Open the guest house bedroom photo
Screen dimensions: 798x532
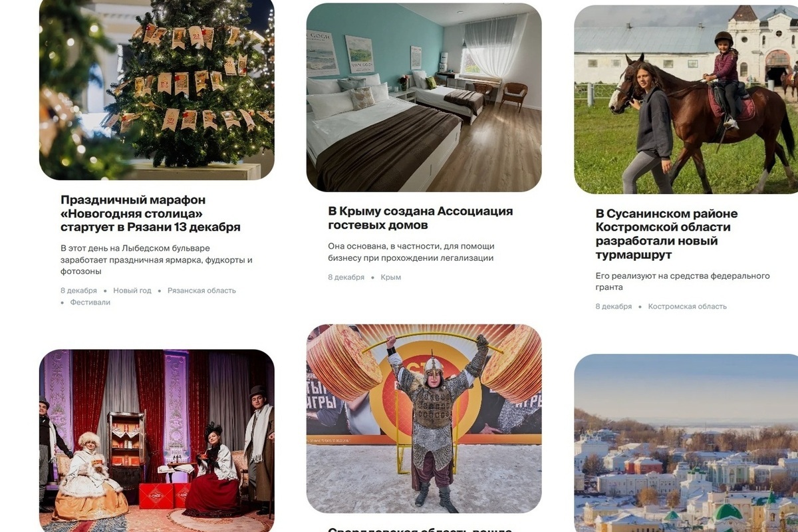[x=424, y=97]
